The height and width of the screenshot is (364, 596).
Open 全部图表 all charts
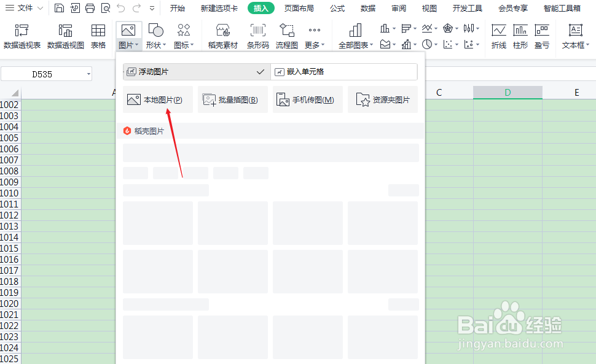click(x=355, y=36)
